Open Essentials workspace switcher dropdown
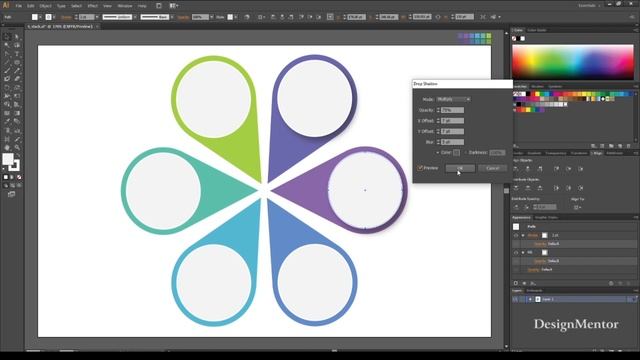Viewport: 640px width, 360px height. (x=589, y=6)
